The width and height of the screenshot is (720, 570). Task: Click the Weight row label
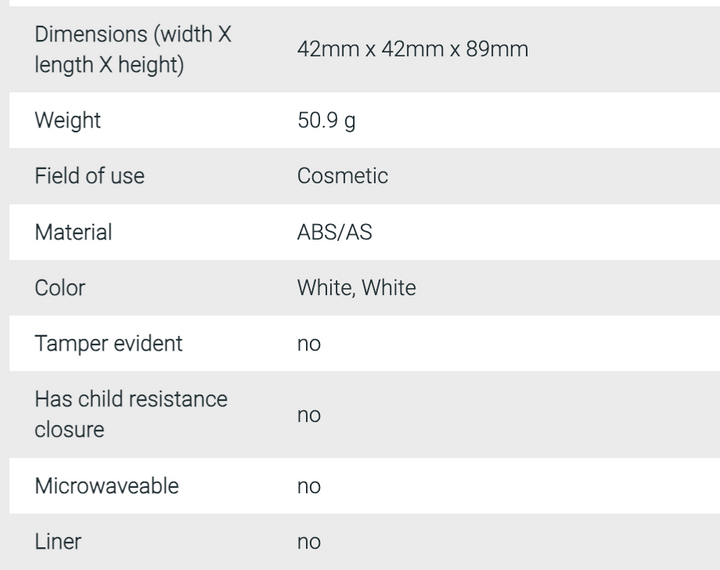click(68, 120)
